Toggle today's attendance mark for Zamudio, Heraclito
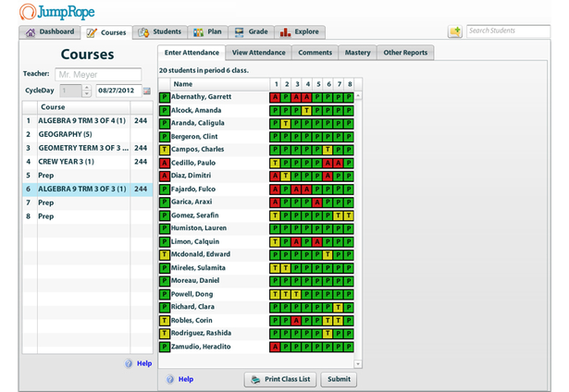The height and width of the screenshot is (392, 569). [x=165, y=347]
